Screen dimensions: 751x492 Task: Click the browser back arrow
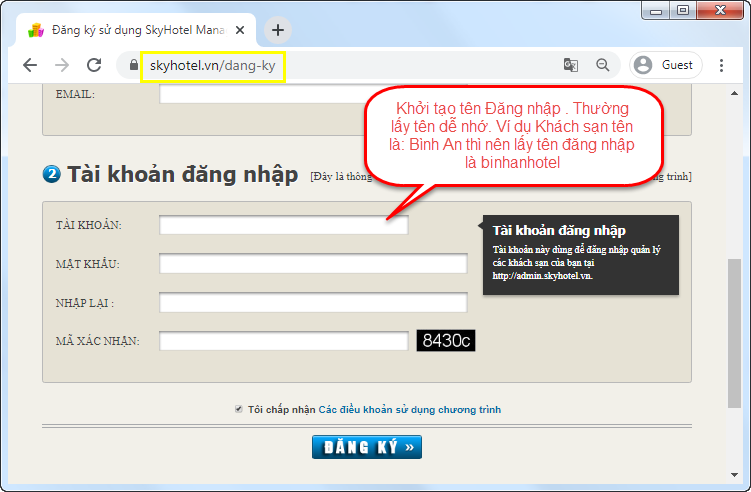(x=30, y=65)
